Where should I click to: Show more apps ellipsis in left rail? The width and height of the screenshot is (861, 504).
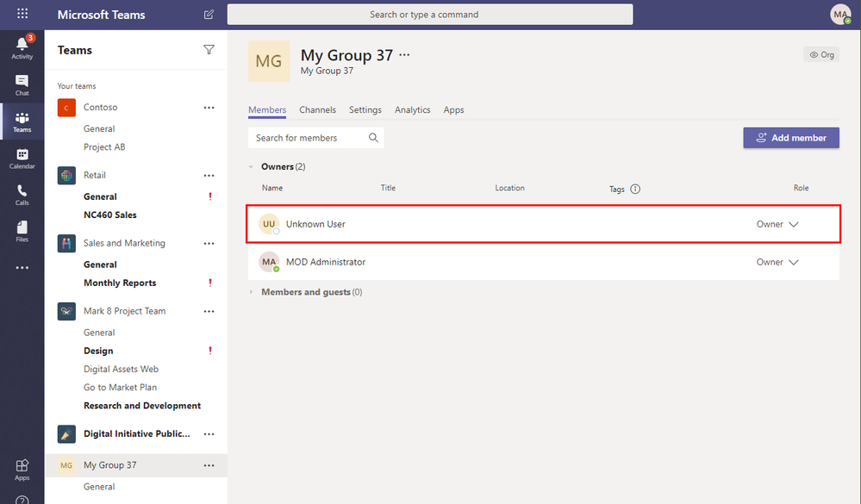22,268
